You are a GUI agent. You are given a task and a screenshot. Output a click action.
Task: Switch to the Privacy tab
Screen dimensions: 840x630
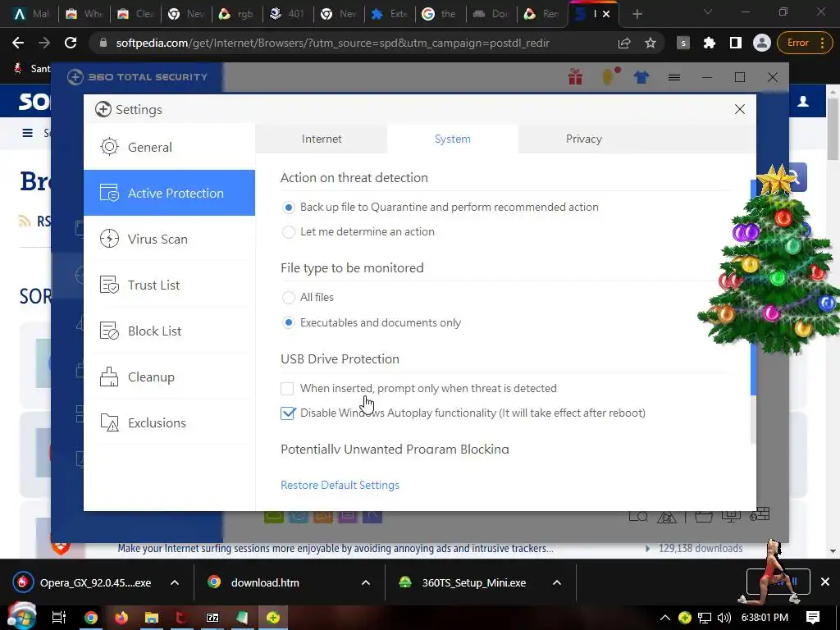click(584, 139)
